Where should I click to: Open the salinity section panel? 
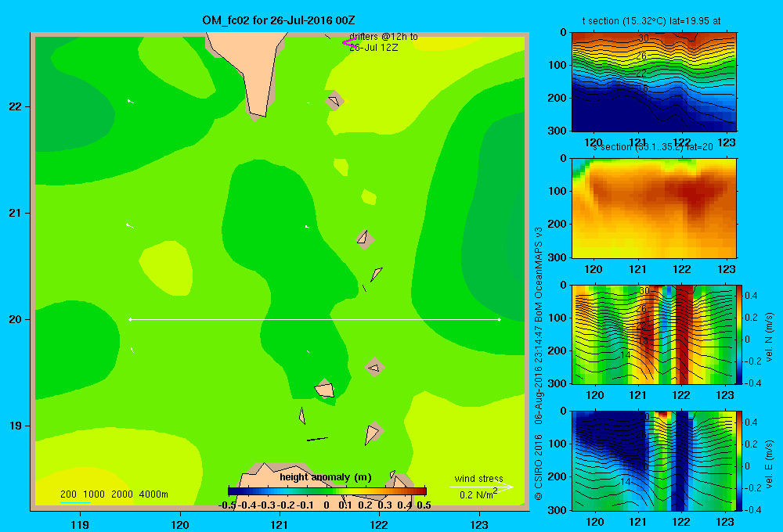tap(654, 207)
